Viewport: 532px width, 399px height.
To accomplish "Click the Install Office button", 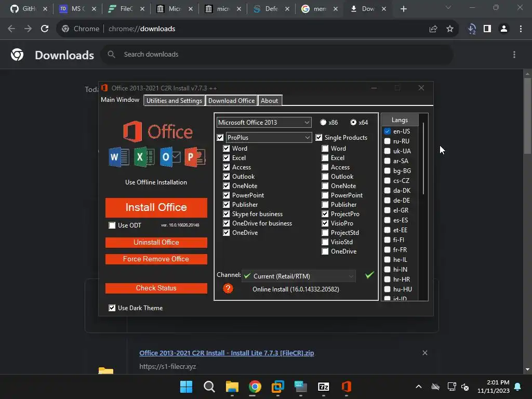I will pyautogui.click(x=156, y=207).
